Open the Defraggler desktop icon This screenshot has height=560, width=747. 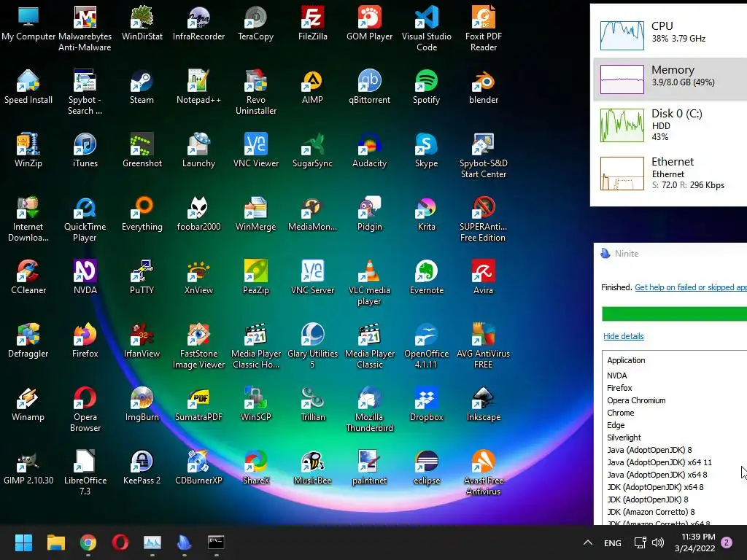(28, 341)
